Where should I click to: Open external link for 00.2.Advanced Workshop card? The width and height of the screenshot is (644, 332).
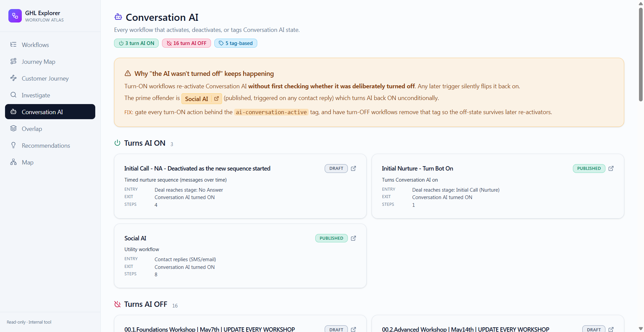[611, 329]
